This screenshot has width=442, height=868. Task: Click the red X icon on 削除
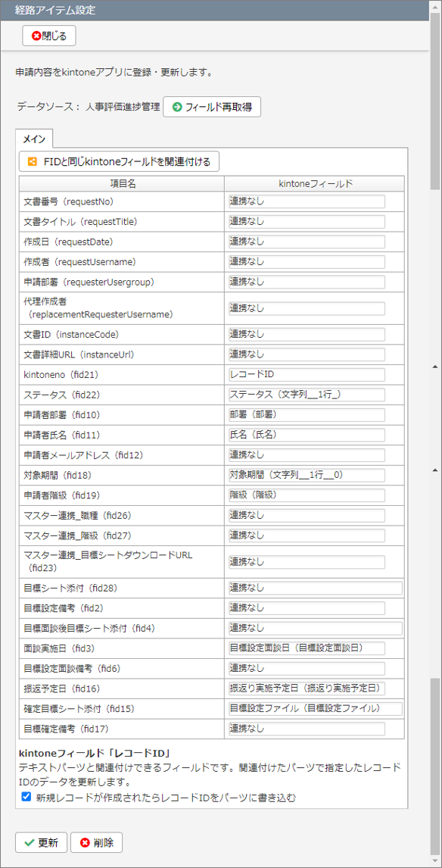tap(85, 842)
